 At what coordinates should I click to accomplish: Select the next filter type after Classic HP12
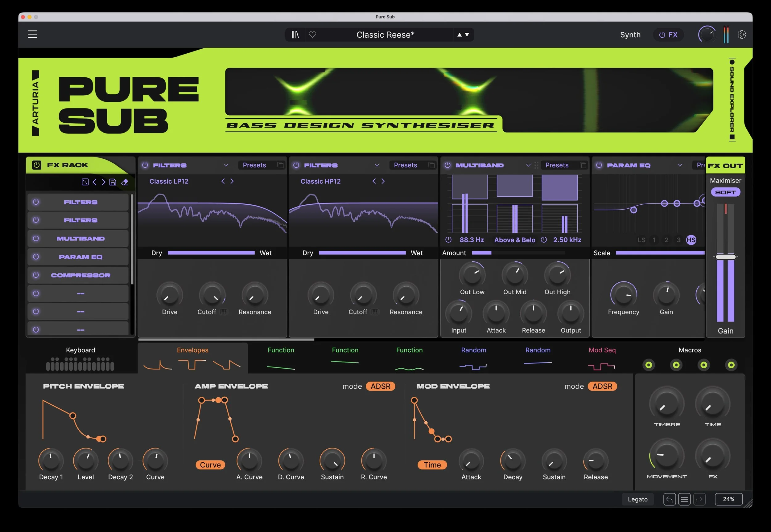coord(383,181)
